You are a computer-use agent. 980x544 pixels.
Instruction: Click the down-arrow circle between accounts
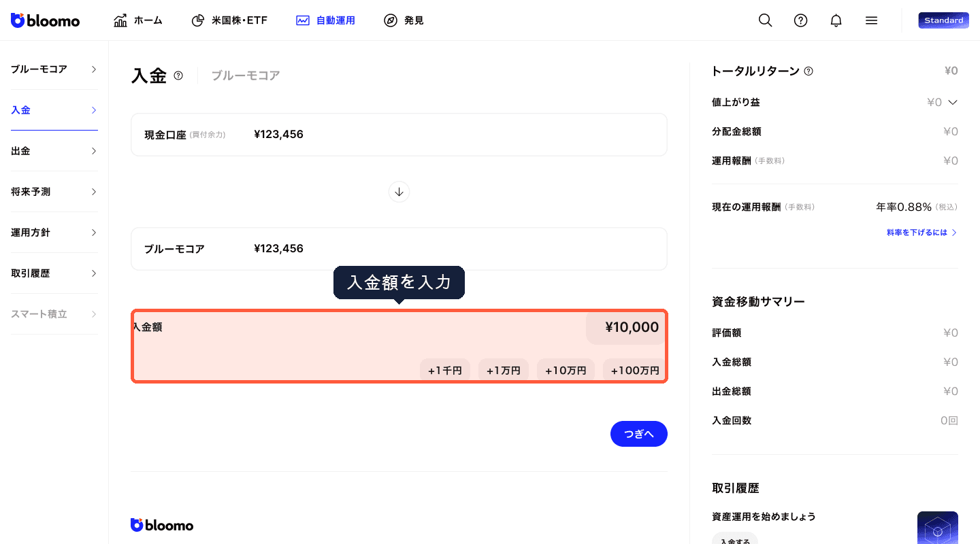point(399,192)
